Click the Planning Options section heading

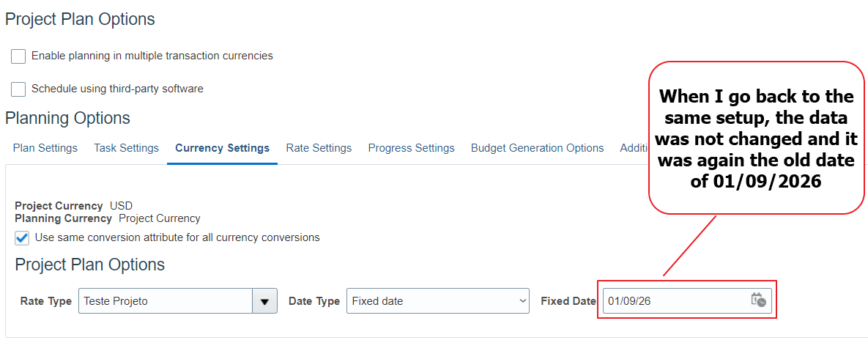point(67,118)
